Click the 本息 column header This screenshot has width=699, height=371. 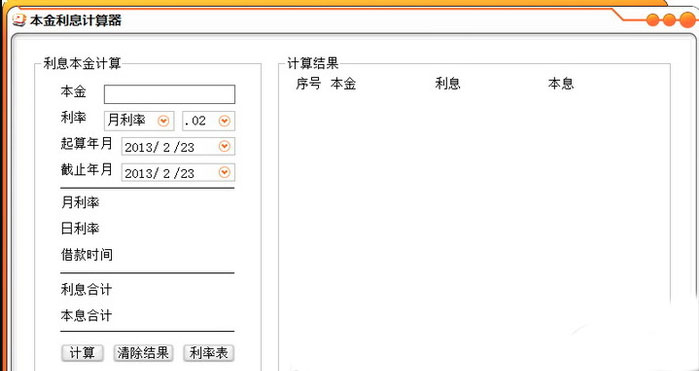tap(561, 84)
